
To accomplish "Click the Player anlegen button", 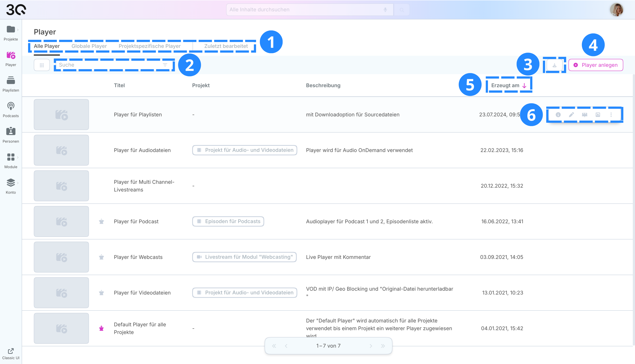I will 595,65.
